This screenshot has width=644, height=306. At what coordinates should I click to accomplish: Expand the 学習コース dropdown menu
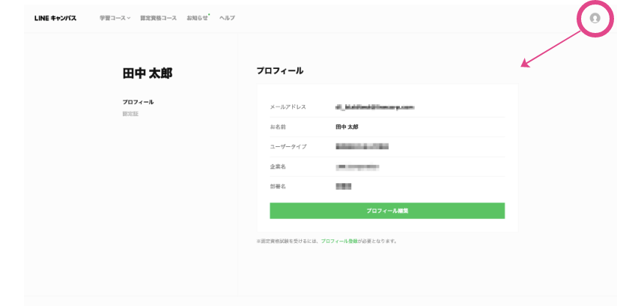click(x=115, y=18)
